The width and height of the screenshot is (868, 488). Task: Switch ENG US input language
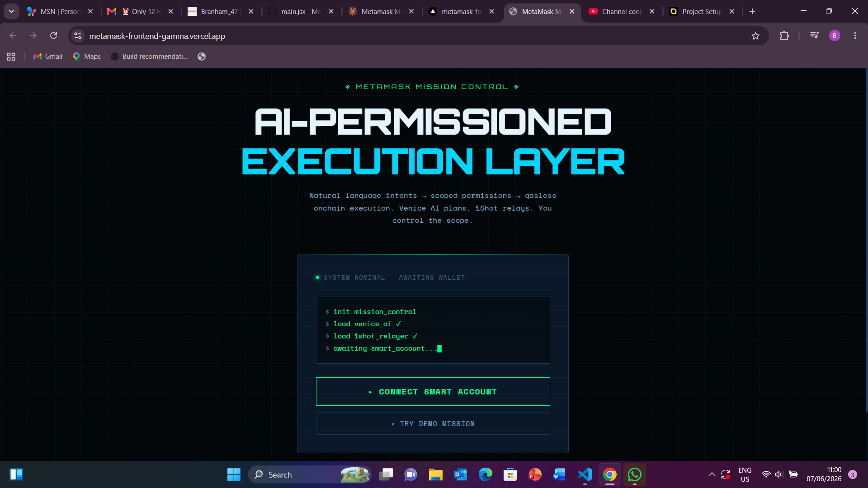tap(745, 474)
